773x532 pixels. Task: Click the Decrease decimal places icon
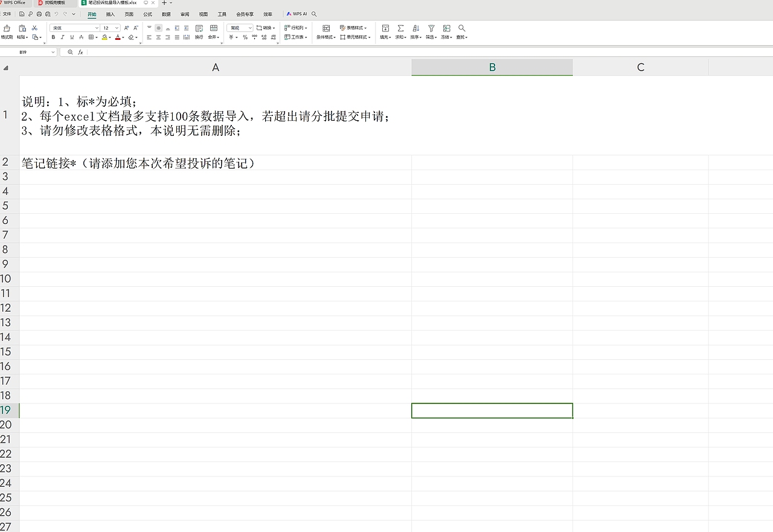tap(274, 37)
